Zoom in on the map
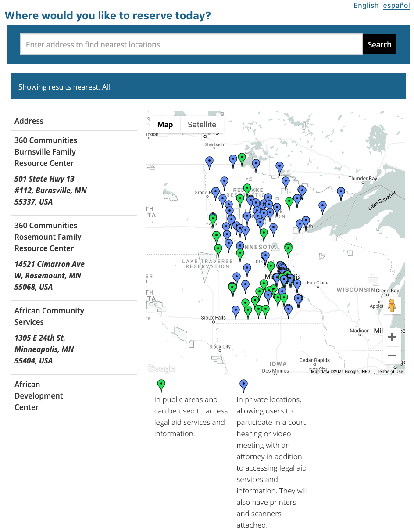This screenshot has height=532, width=414. (x=392, y=337)
